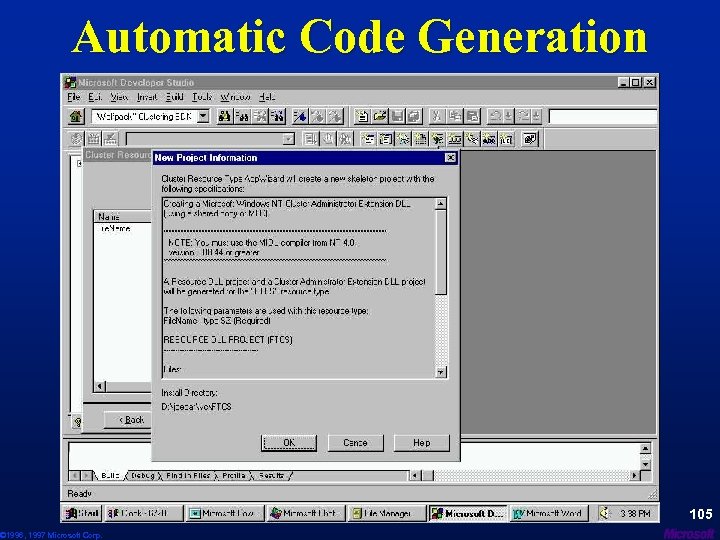Click the New Toolbar resource icon

coord(455,139)
